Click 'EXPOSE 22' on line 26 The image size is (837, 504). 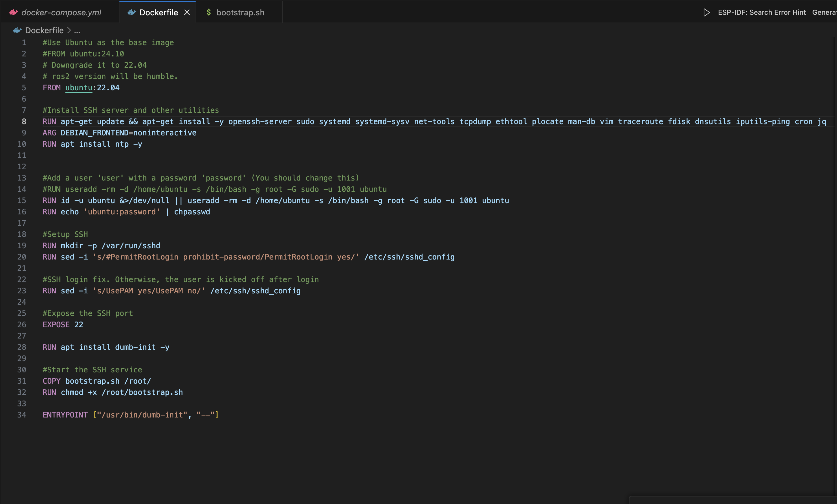tap(63, 325)
